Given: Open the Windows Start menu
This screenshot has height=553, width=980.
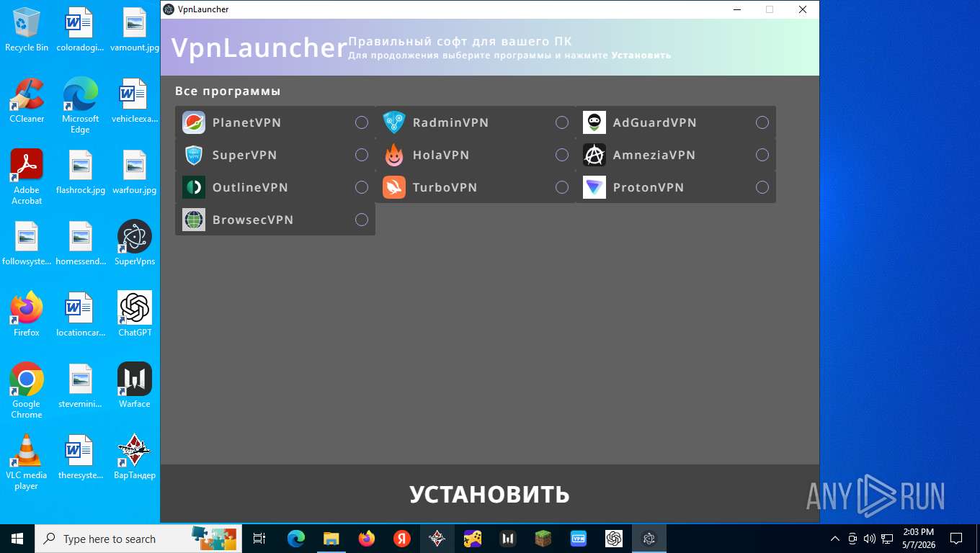Looking at the screenshot, I should 17,539.
